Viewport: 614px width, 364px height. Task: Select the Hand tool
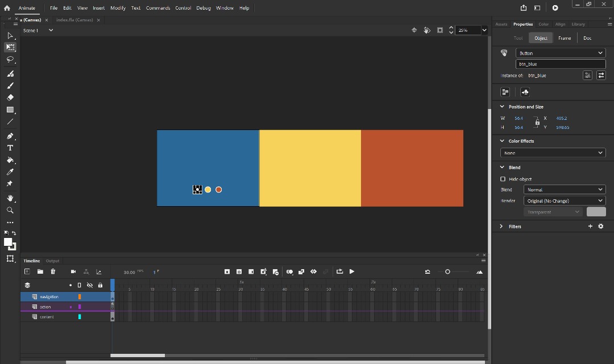click(10, 198)
